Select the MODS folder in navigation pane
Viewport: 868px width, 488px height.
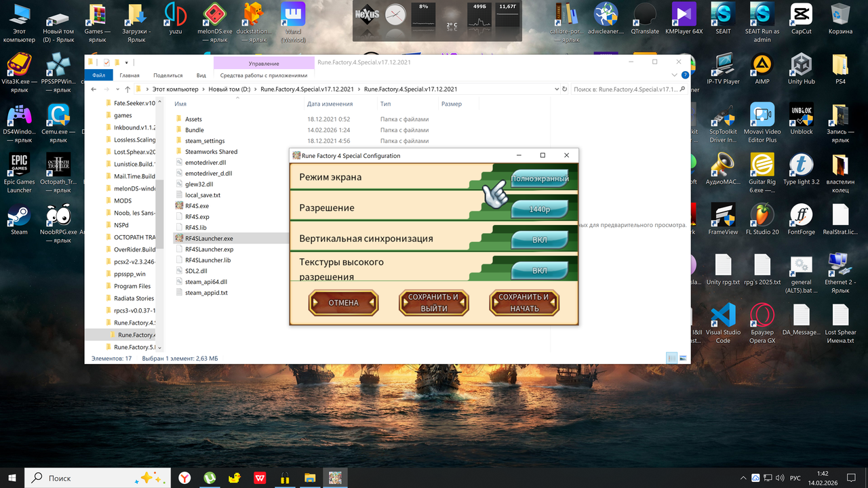pos(123,201)
